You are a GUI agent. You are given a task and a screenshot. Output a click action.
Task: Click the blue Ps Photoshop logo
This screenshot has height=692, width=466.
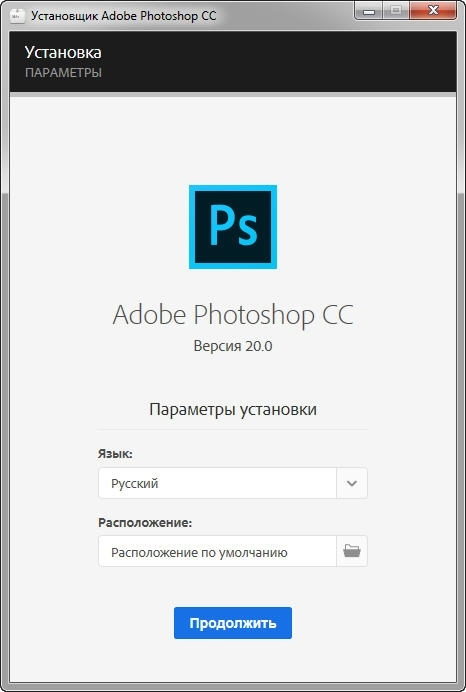point(233,227)
